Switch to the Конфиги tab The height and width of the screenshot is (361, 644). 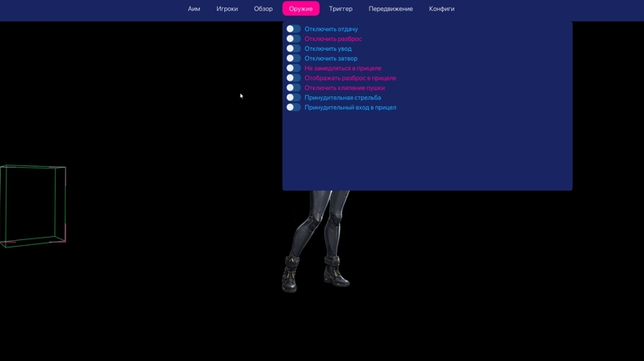coord(441,9)
